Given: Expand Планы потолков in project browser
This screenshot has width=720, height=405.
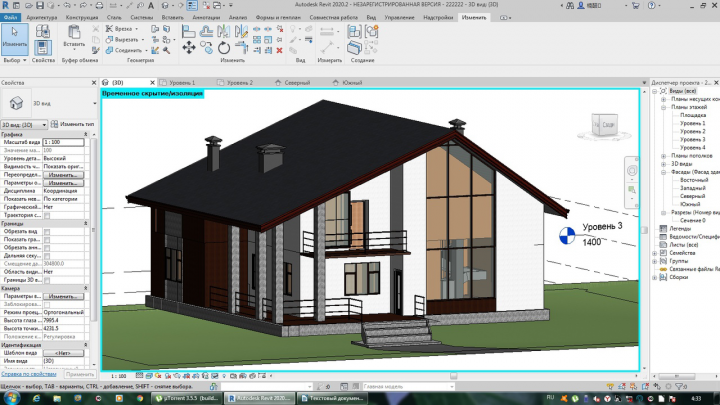Looking at the screenshot, I should [x=663, y=156].
